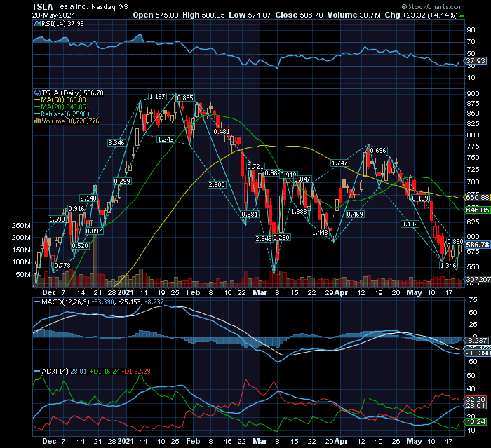Click the 0.189 retrace label
The height and width of the screenshot is (448, 491).
(x=420, y=198)
